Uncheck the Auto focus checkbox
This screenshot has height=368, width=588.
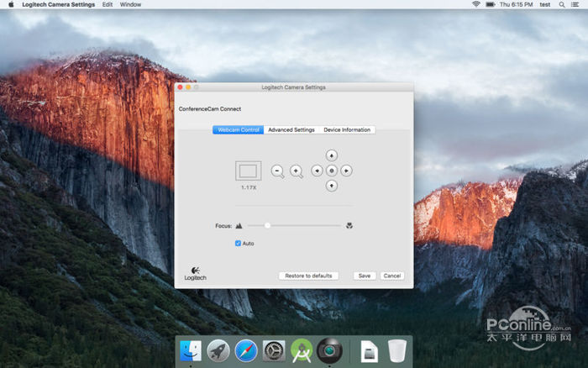point(239,244)
